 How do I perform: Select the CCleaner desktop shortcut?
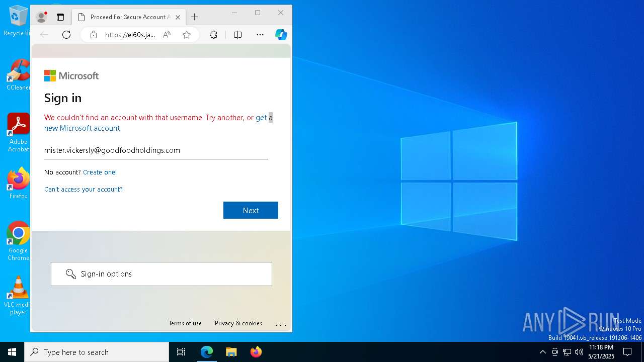pyautogui.click(x=18, y=75)
